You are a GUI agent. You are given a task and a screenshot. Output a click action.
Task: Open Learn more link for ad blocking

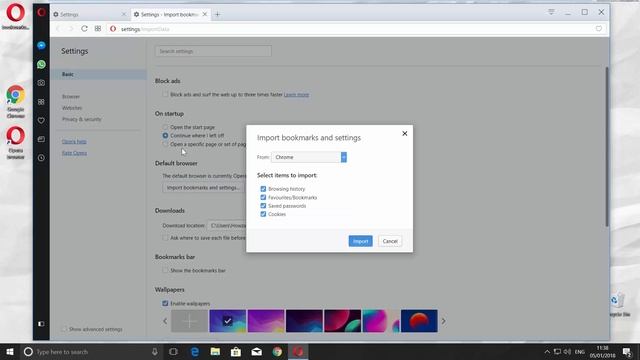(296, 95)
